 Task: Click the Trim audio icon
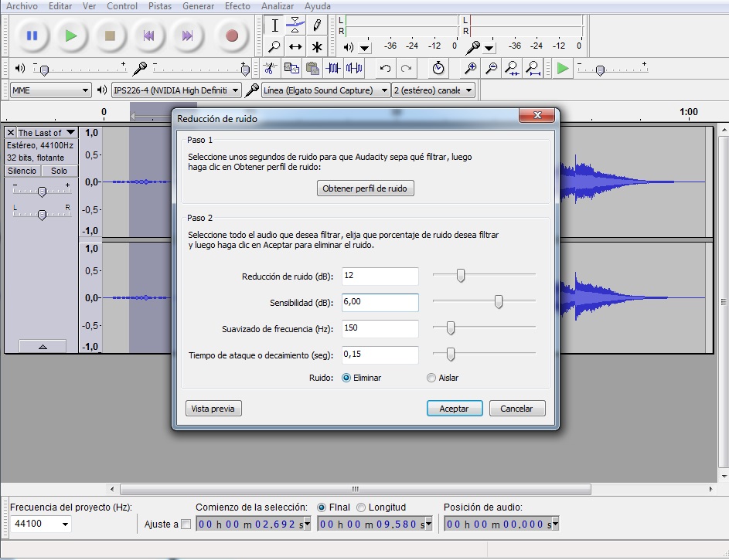point(333,69)
